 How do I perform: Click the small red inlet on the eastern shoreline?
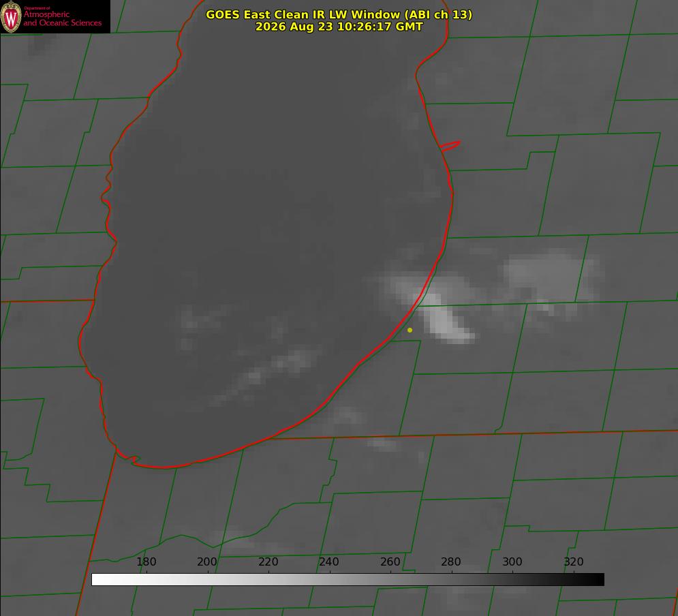coord(450,146)
